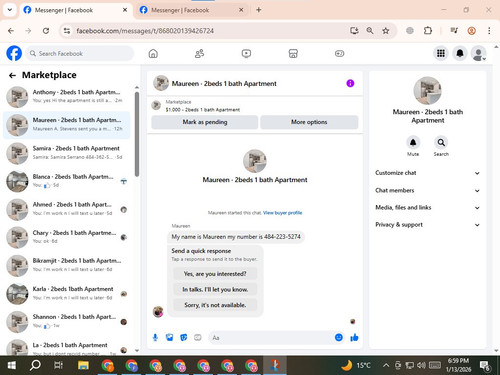Image resolution: width=500 pixels, height=375 pixels.
Task: Open the Chrome three-dot menu
Action: coord(489,31)
